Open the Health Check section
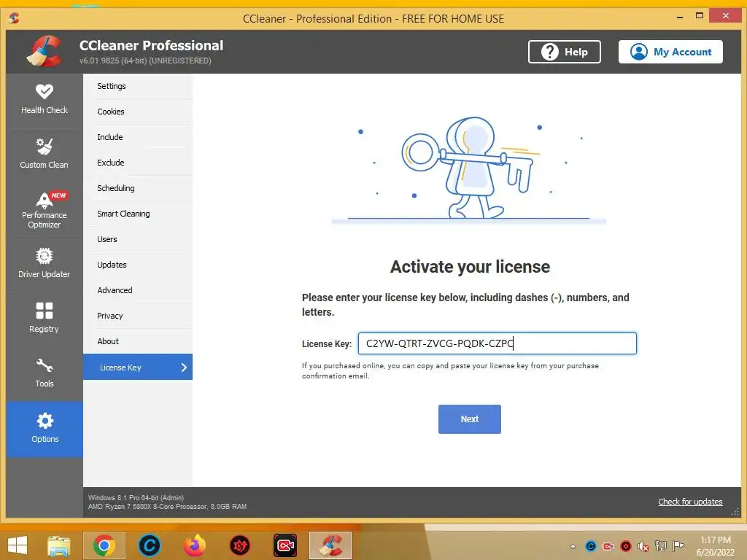 (x=44, y=99)
